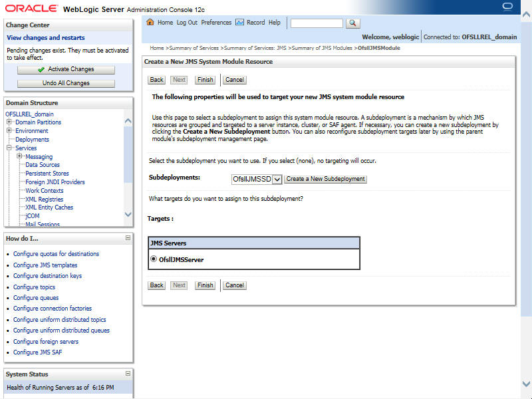Open Configure uniform distributed queues link
This screenshot has width=532, height=399.
pos(61,331)
